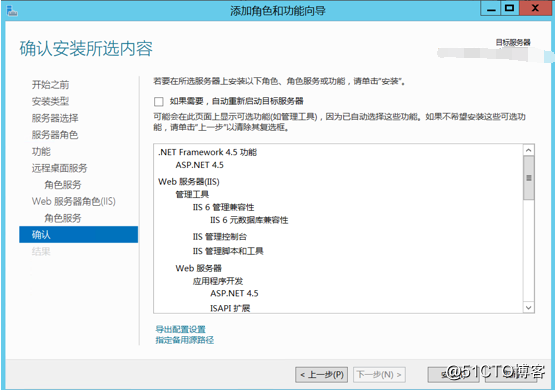Open the 远程桌面服务 step
Screen dimensions: 555x390
[59, 168]
